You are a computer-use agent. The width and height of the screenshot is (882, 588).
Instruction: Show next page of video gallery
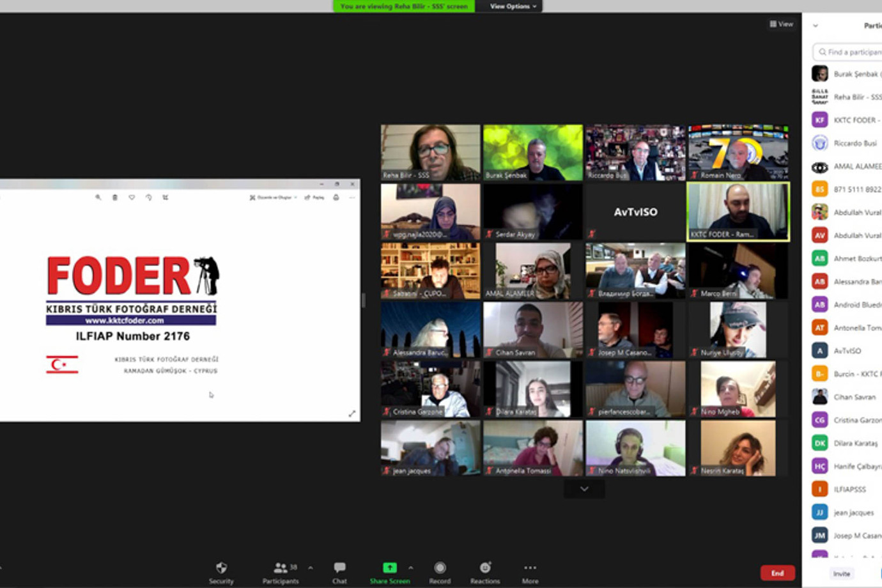[584, 489]
